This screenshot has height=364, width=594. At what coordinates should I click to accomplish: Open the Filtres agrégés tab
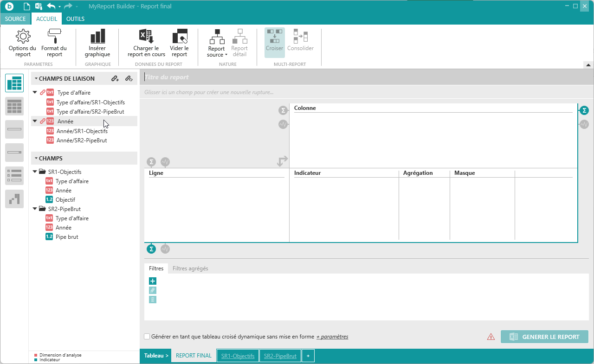(190, 268)
